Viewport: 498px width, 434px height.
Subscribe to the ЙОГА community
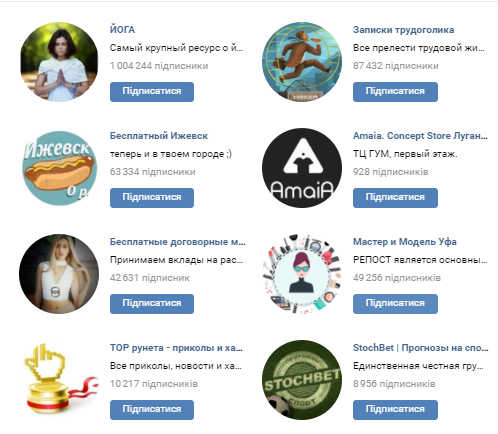pyautogui.click(x=152, y=92)
